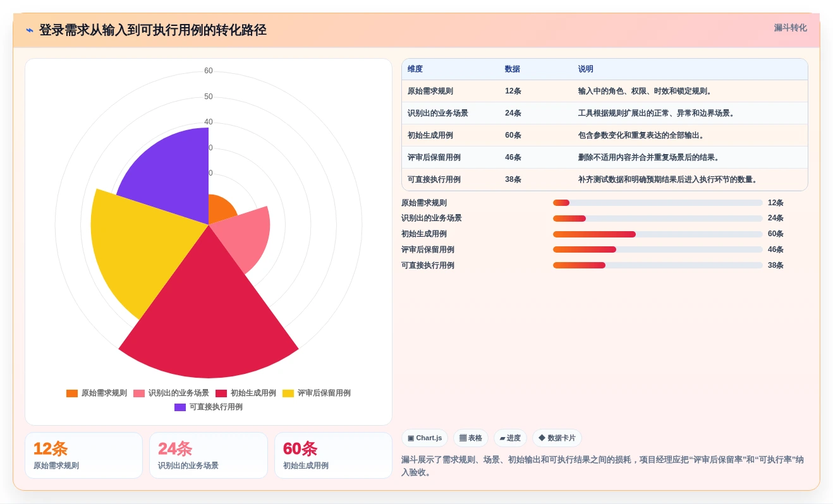
Task: Click the chart axis label 60
Action: coord(209,71)
